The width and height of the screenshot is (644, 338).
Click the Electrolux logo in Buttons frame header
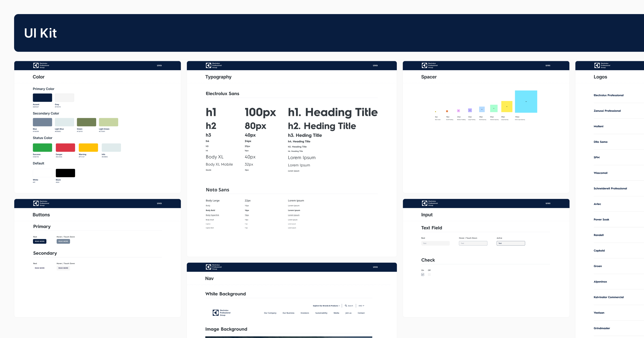point(41,203)
